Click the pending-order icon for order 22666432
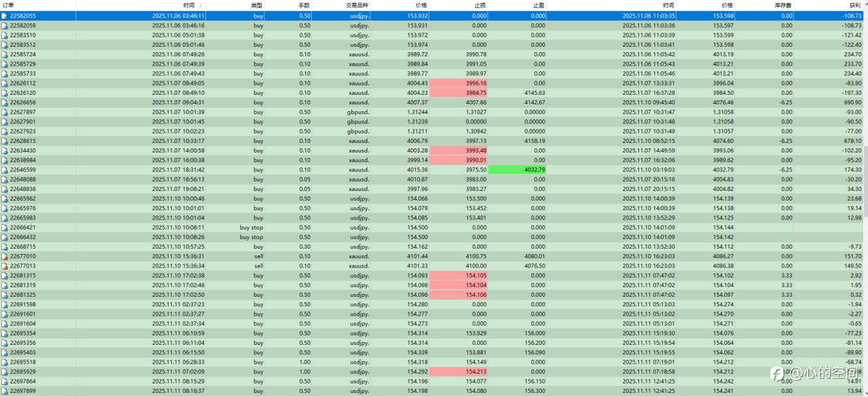This screenshot has width=868, height=397. click(x=4, y=237)
